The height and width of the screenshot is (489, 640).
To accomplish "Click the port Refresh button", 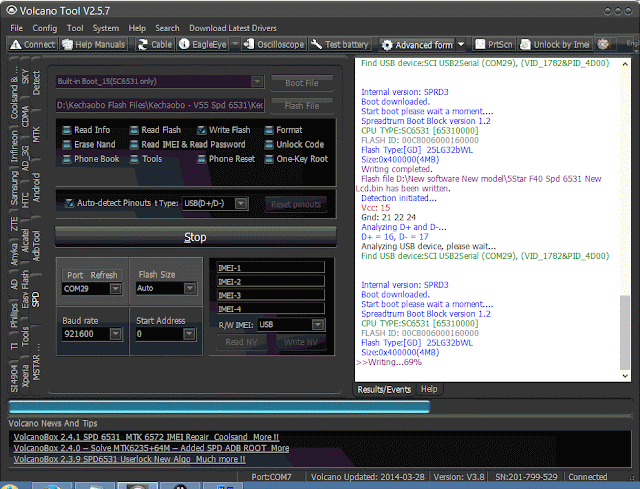I will point(104,275).
